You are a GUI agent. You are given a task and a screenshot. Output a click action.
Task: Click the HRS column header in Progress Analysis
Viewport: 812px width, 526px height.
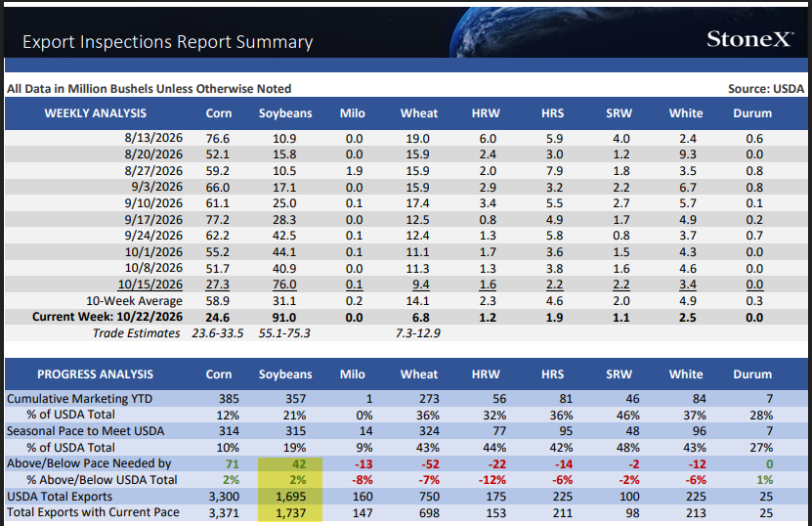coord(552,374)
